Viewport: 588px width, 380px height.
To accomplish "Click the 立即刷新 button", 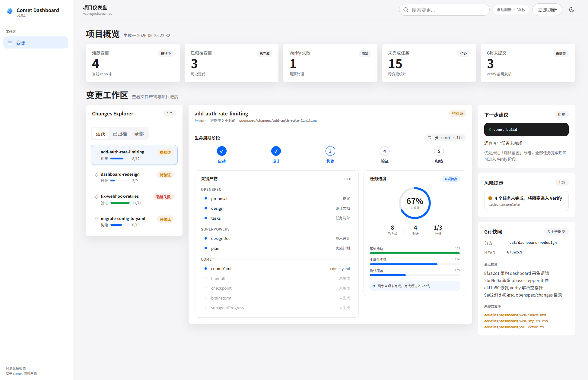I will point(547,10).
